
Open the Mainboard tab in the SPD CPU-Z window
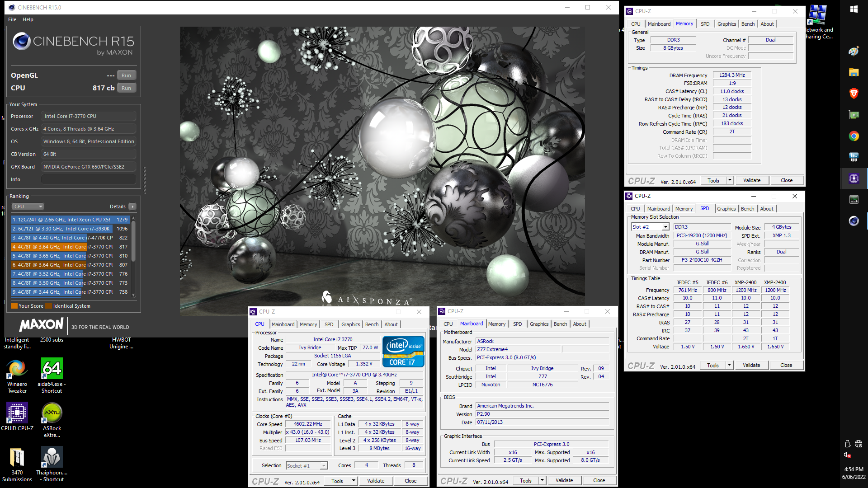(x=658, y=209)
